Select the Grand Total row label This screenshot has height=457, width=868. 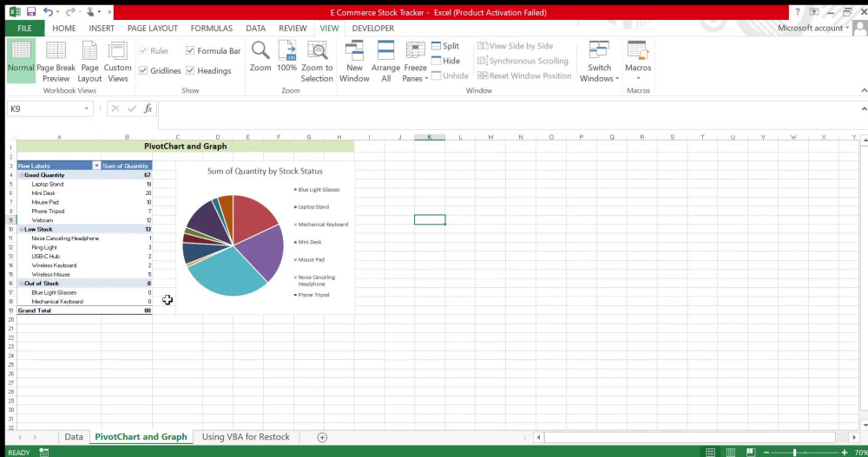pyautogui.click(x=35, y=310)
